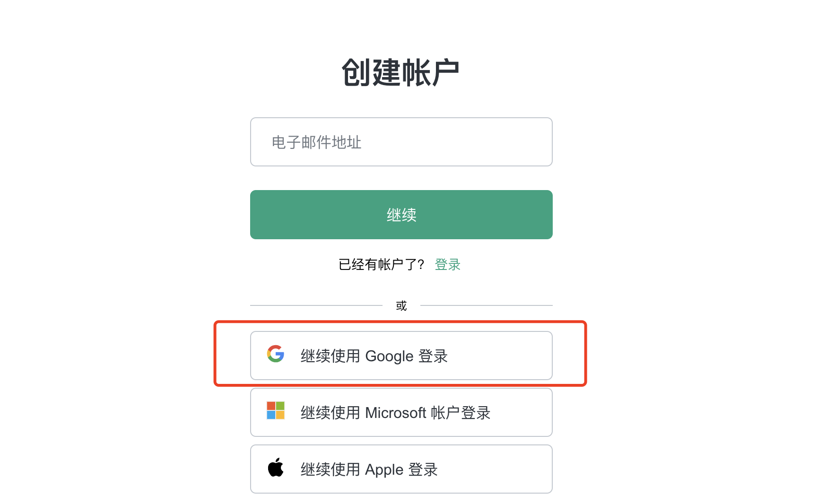This screenshot has width=818, height=504.
Task: Choose 继续使用 Microsoft 帐户登录 button
Action: 401,412
